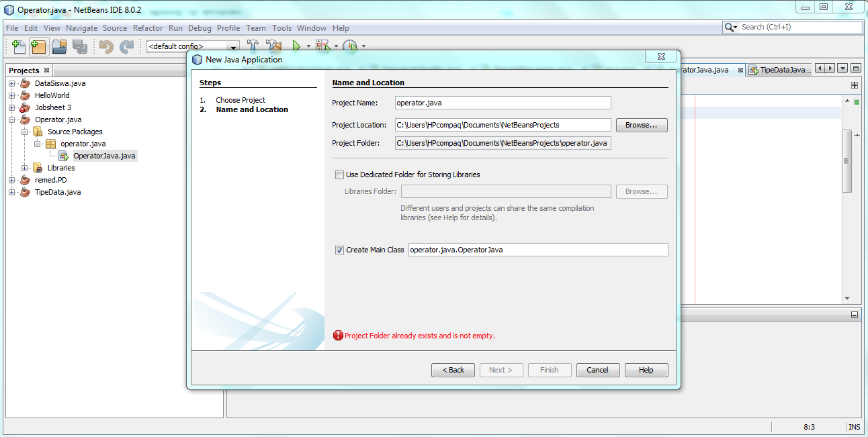This screenshot has height=437, width=868.
Task: Click the green Run Project icon
Action: pos(296,46)
